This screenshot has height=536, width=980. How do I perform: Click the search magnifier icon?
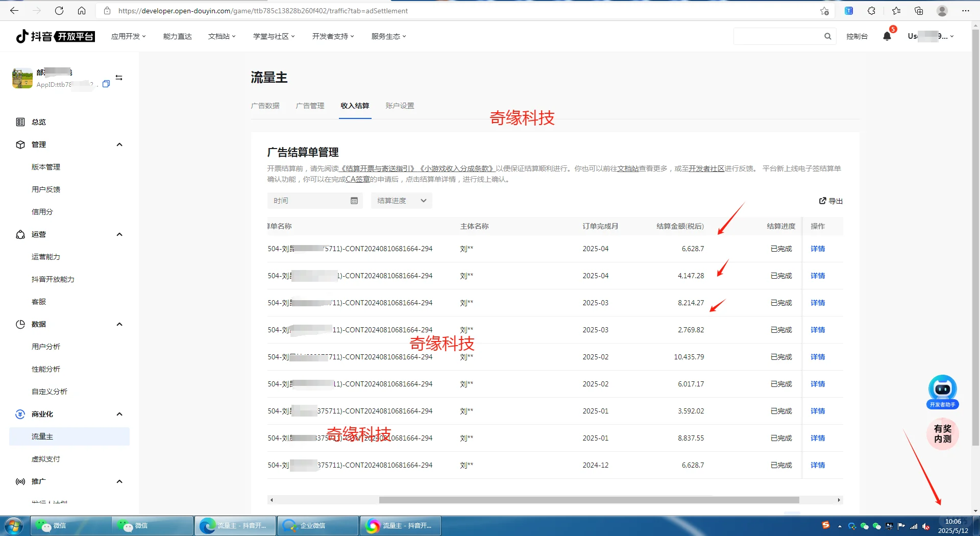point(828,36)
